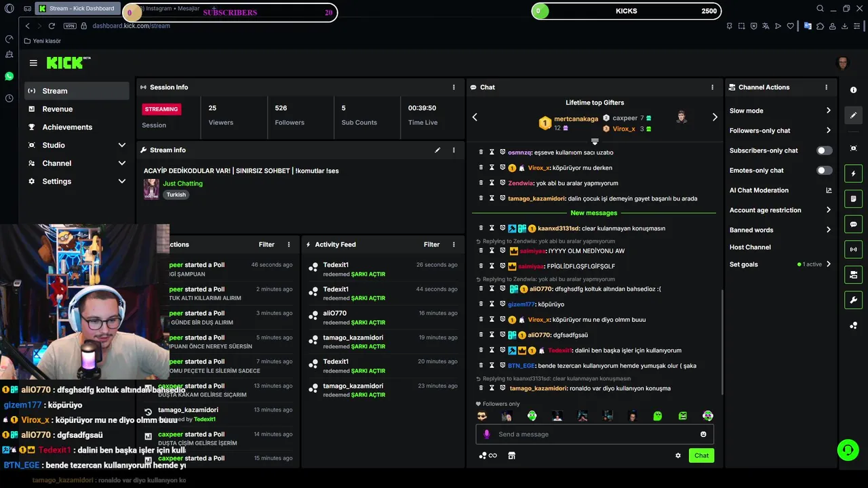Expand the Channel sidebar section

[x=122, y=163]
